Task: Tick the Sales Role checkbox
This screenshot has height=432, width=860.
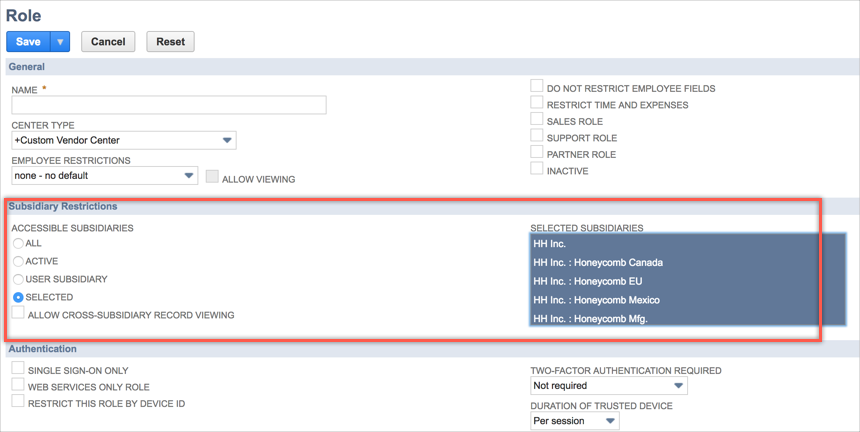Action: click(537, 120)
